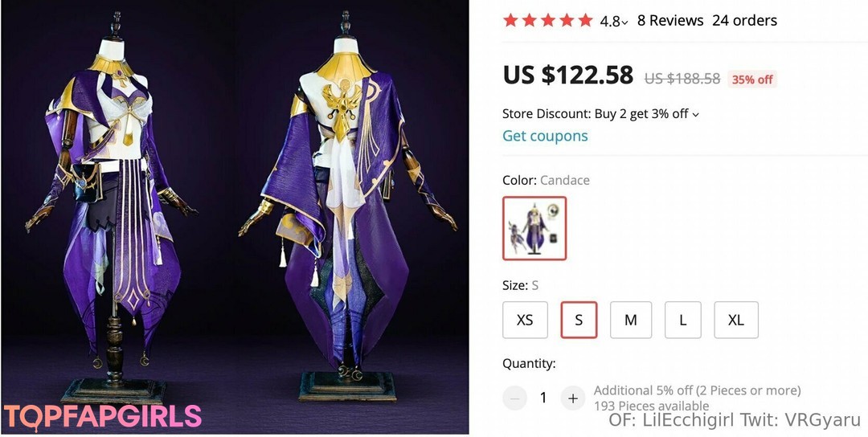Click the quantity number field
The height and width of the screenshot is (437, 868).
click(x=543, y=398)
